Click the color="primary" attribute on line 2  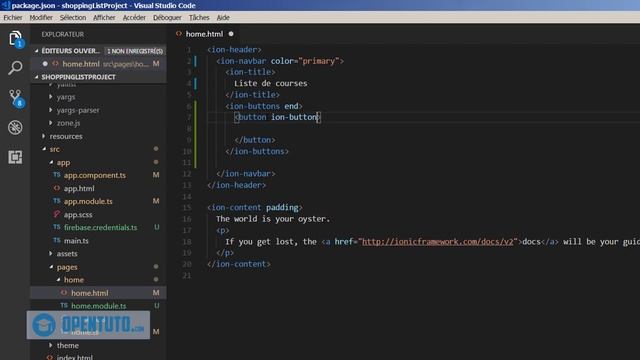click(x=305, y=61)
